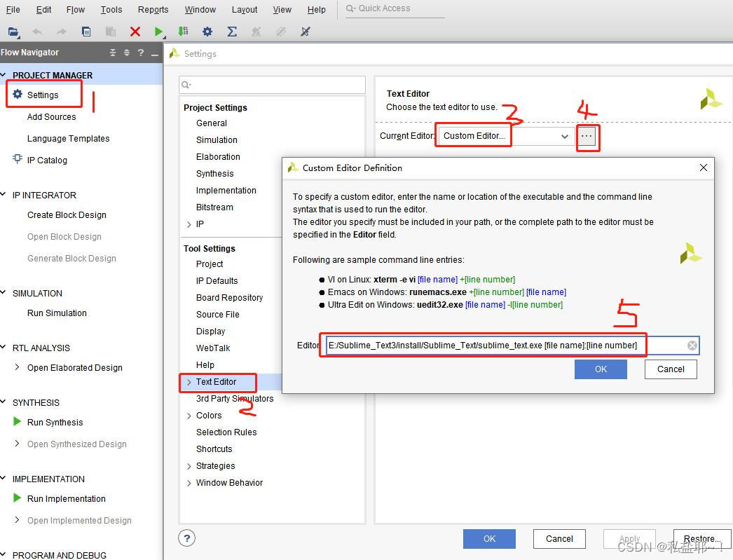Collapse the RTL ANALYSIS section
The image size is (733, 560).
[x=4, y=348]
